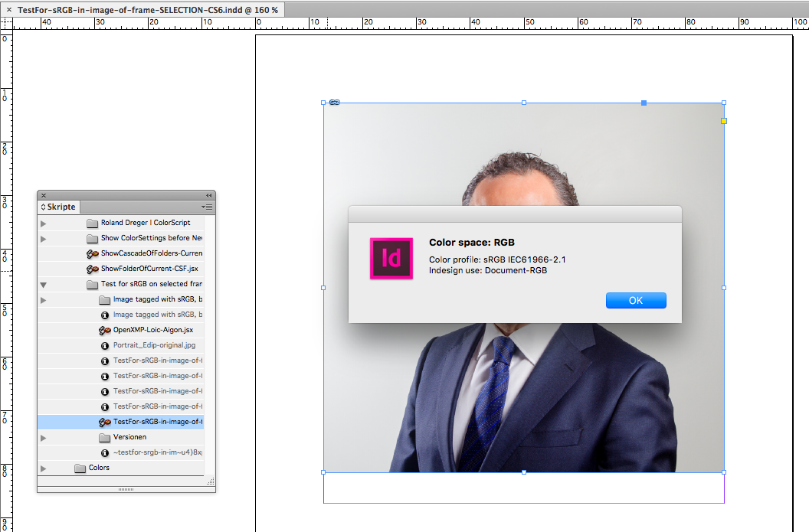This screenshot has width=809, height=532.
Task: Click OpenXMP-Loic-Aigon.jsx script icon
Action: tap(105, 331)
